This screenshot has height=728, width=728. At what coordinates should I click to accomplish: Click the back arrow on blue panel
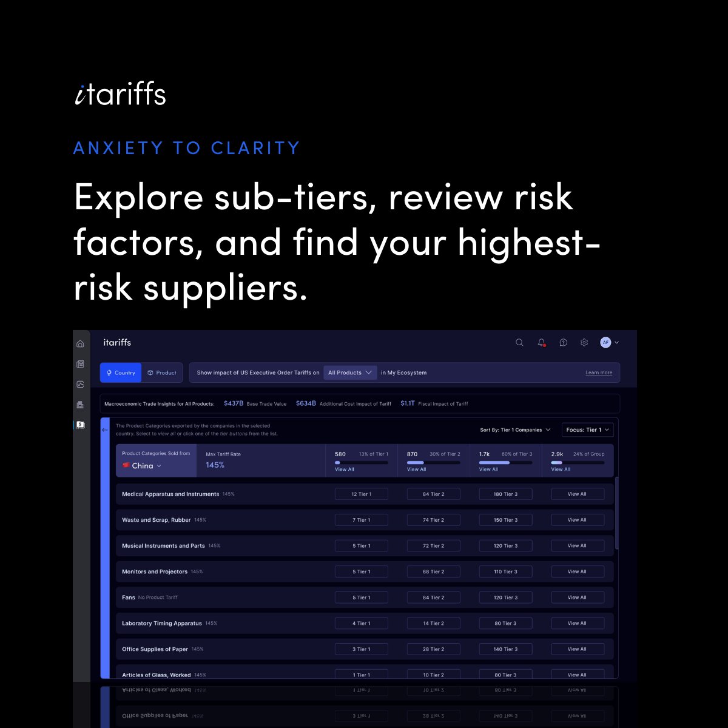coord(105,430)
